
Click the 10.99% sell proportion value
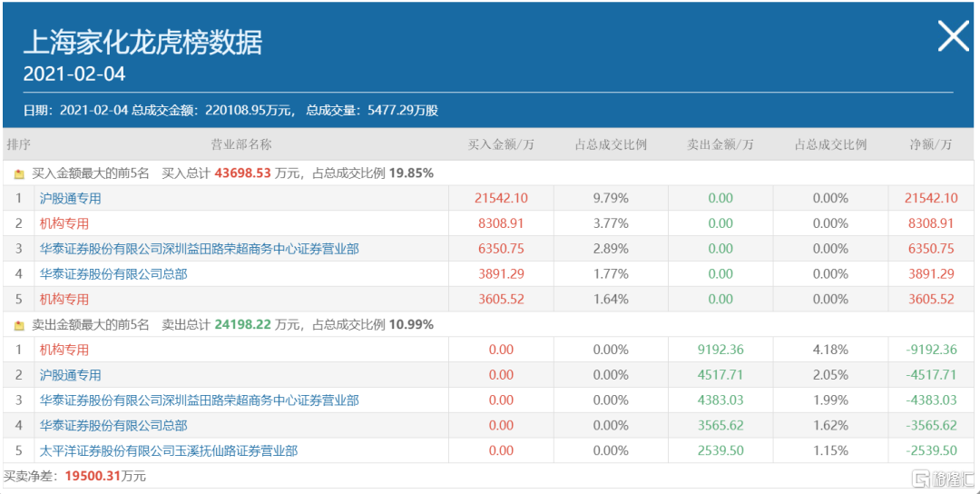pyautogui.click(x=411, y=324)
